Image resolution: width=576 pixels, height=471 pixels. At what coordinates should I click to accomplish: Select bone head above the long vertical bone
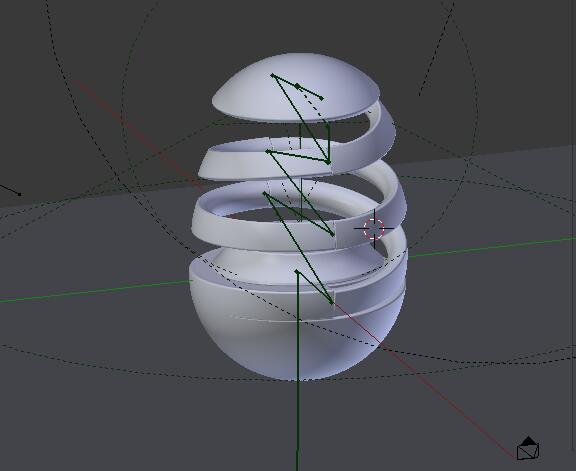point(296,272)
